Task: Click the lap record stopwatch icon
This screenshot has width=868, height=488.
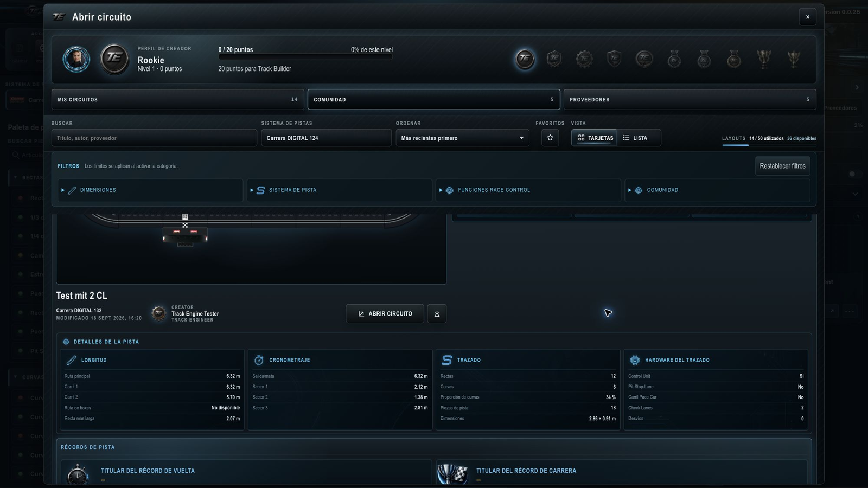Action: click(x=78, y=474)
